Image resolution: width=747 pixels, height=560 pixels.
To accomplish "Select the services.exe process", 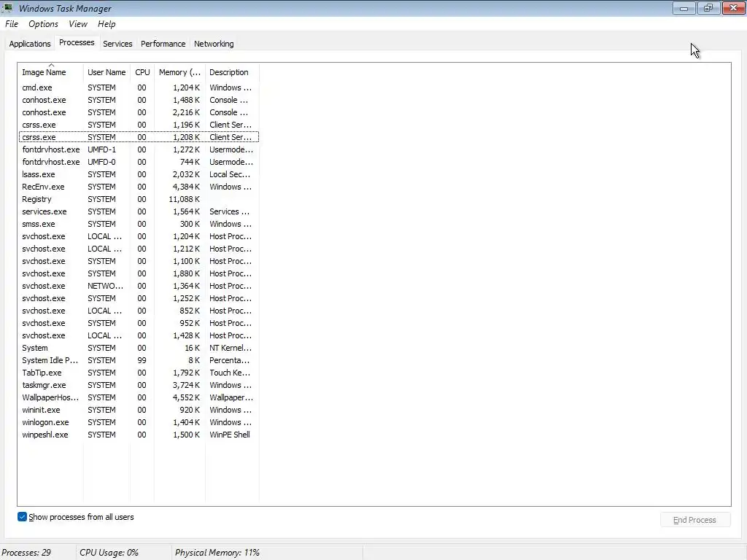I will [139, 211].
